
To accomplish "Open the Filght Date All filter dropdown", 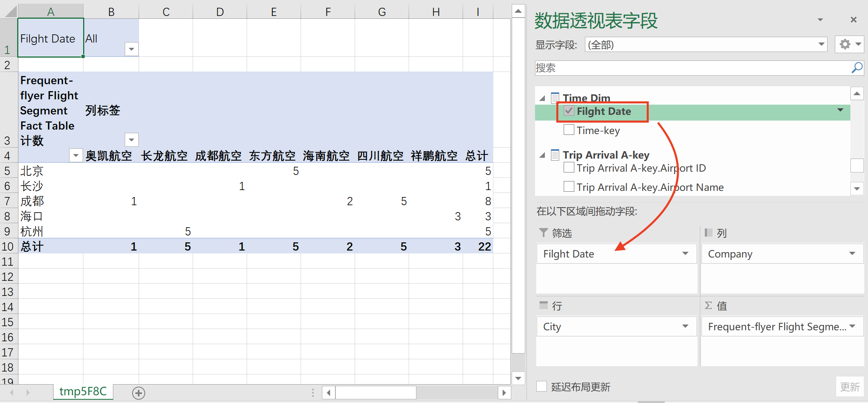I will [132, 49].
